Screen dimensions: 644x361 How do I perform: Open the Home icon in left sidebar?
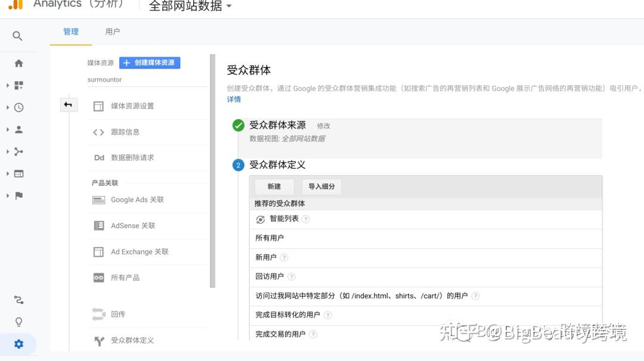(18, 63)
